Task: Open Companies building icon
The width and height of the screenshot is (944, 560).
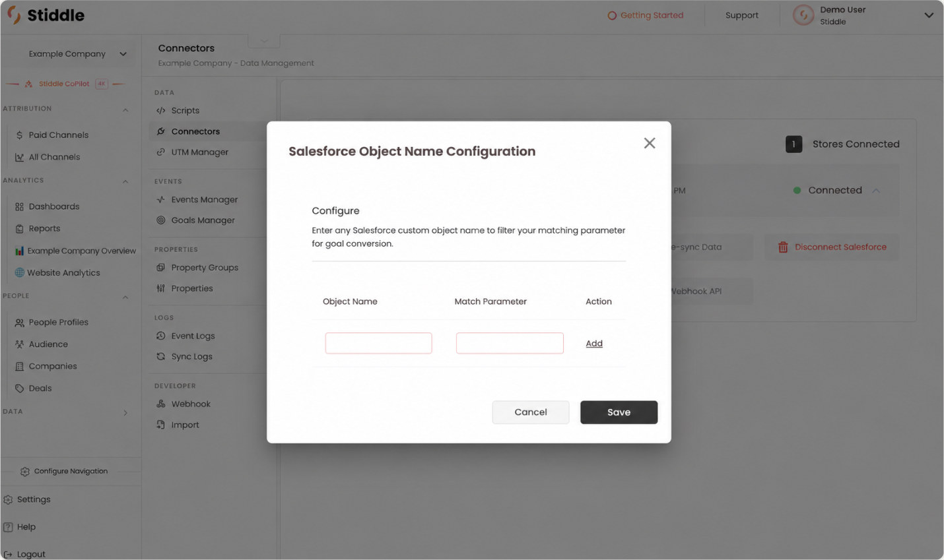Action: tap(19, 366)
